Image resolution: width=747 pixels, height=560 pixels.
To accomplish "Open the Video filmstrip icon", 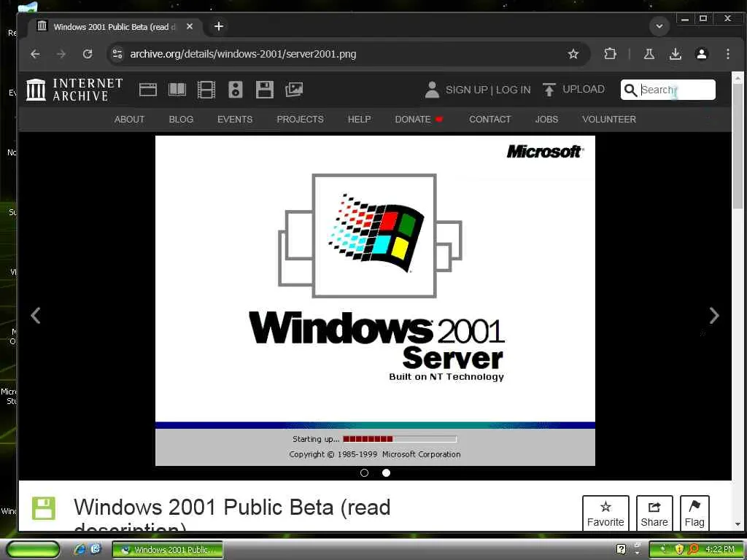I will click(206, 90).
